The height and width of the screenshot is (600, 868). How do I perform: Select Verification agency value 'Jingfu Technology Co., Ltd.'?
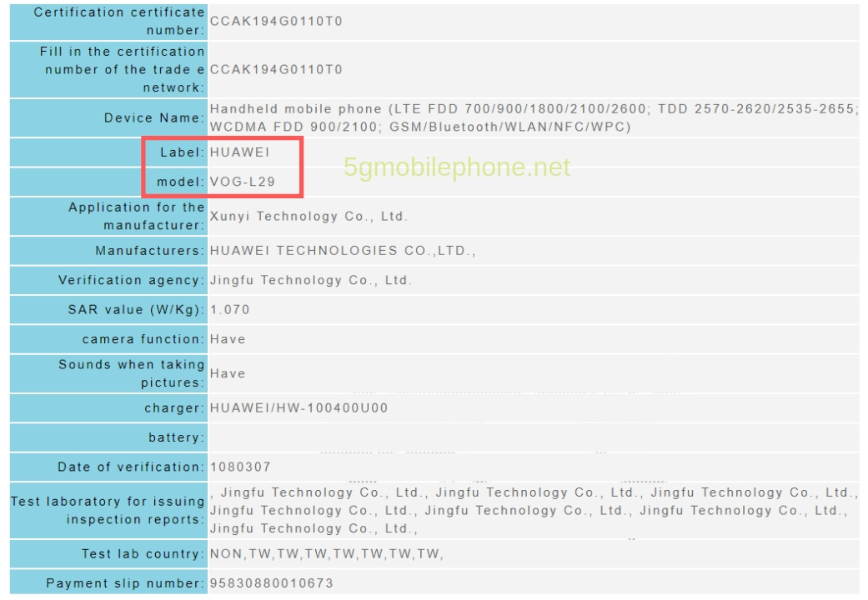(x=310, y=280)
